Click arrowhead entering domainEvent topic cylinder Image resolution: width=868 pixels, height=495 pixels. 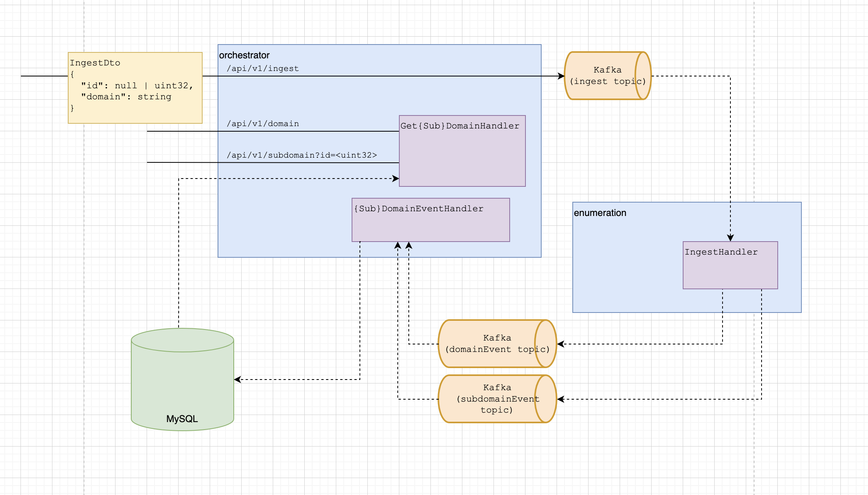[561, 344]
